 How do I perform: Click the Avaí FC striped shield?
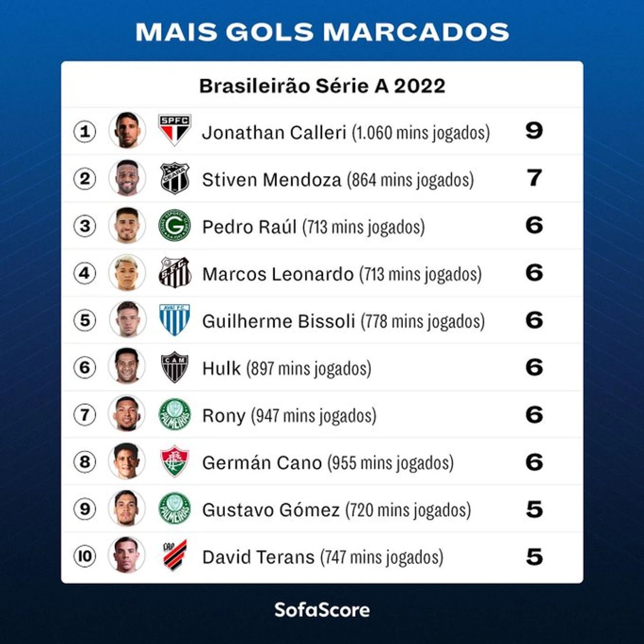(175, 320)
